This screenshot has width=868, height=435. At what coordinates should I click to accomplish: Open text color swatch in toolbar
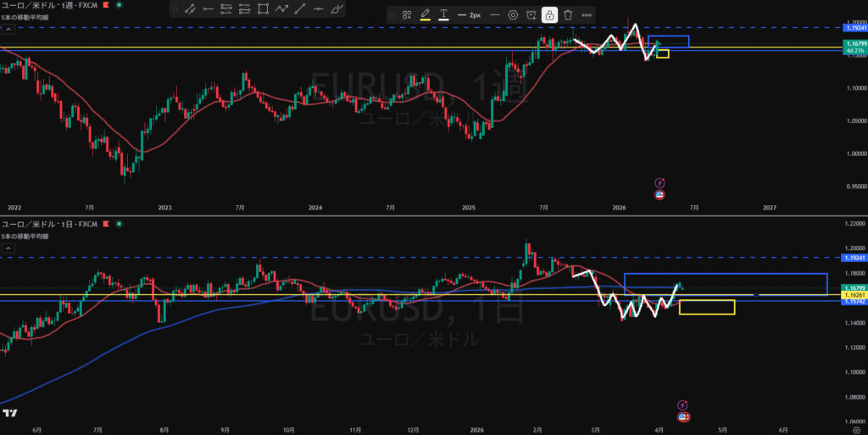coord(443,15)
